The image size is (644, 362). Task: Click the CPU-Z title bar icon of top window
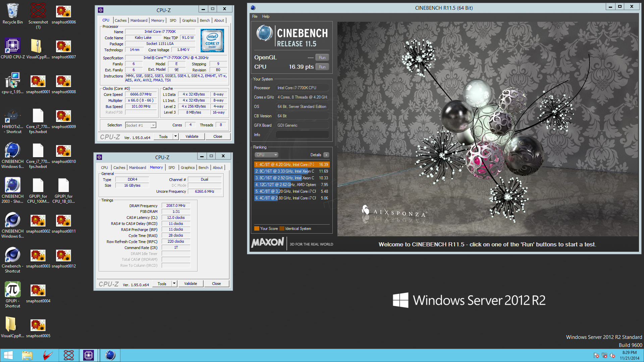click(x=100, y=10)
